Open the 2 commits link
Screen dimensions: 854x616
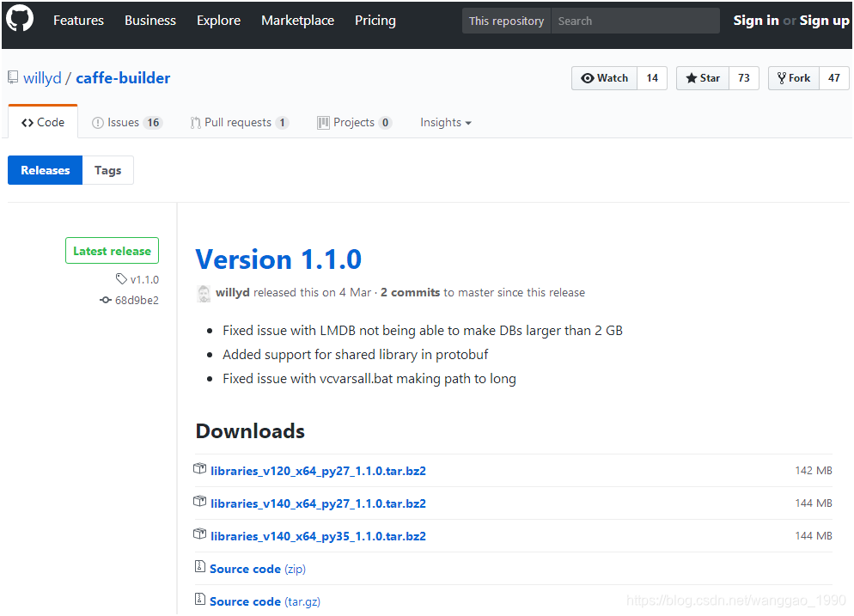[410, 292]
